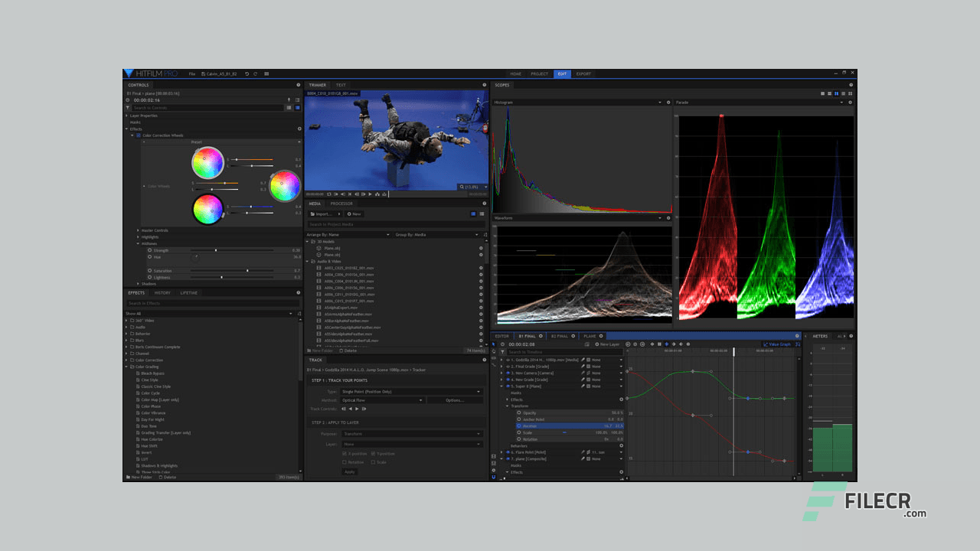Viewport: 980px width, 551px height.
Task: Open the File menu in the title bar
Action: 192,73
